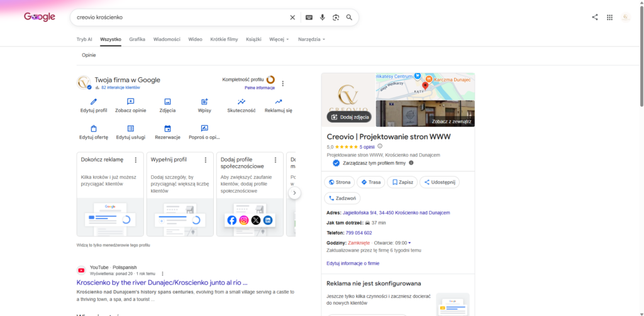The width and height of the screenshot is (644, 316).
Task: Submit search with the magnifier icon
Action: [349, 17]
